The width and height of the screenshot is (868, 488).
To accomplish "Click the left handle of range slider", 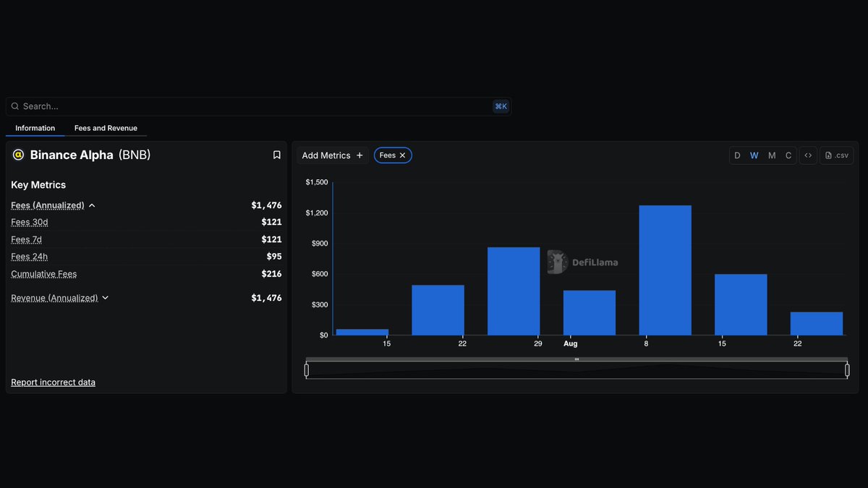I will (307, 370).
